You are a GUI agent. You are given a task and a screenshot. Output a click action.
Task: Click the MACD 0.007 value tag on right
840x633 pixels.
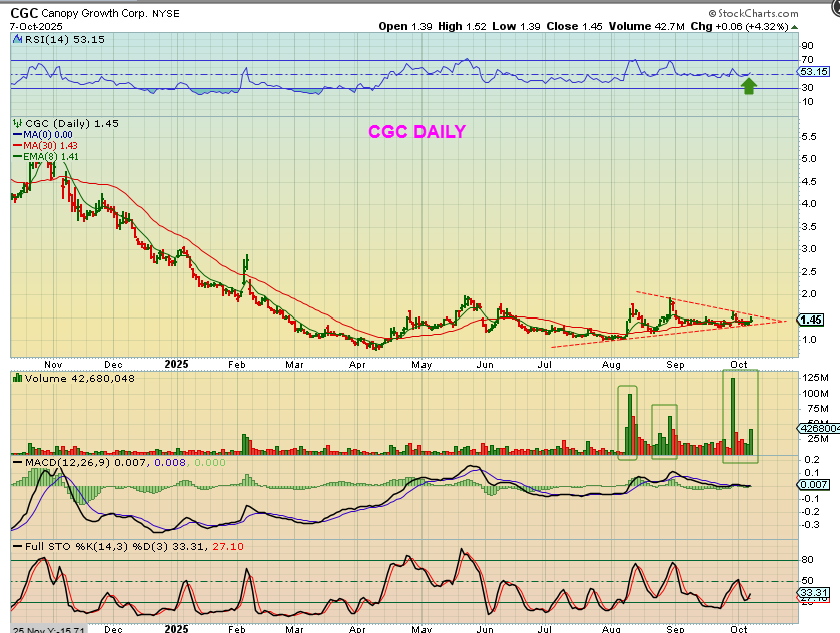tap(813, 484)
